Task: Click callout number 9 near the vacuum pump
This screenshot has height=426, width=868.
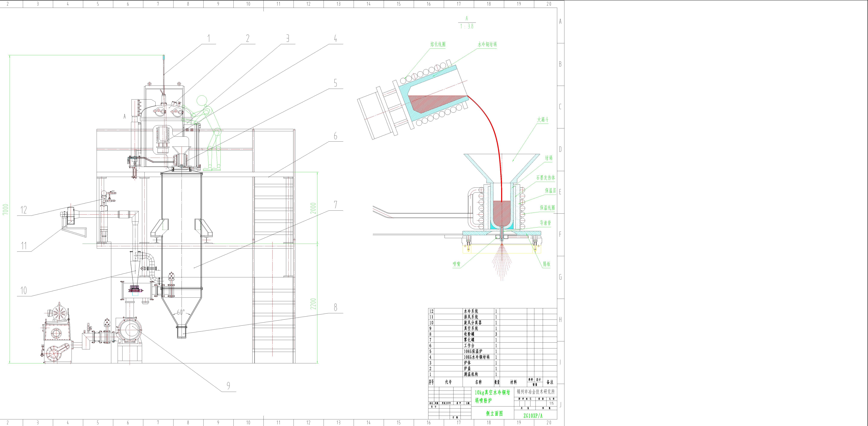Action: [x=228, y=386]
